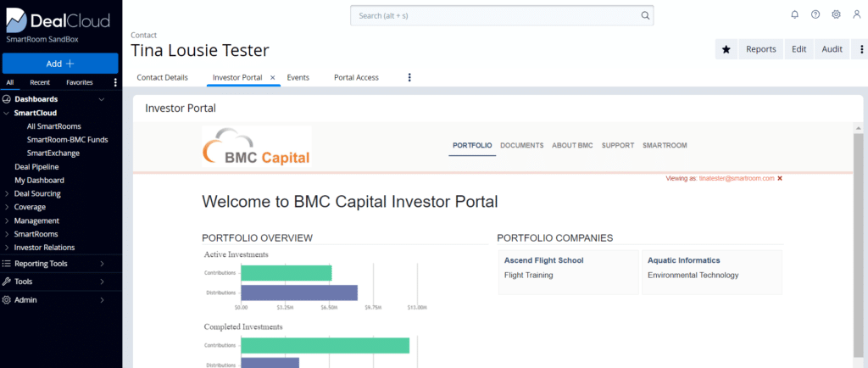The image size is (868, 368).
Task: Open the ABOUT BMC portal menu
Action: point(572,146)
